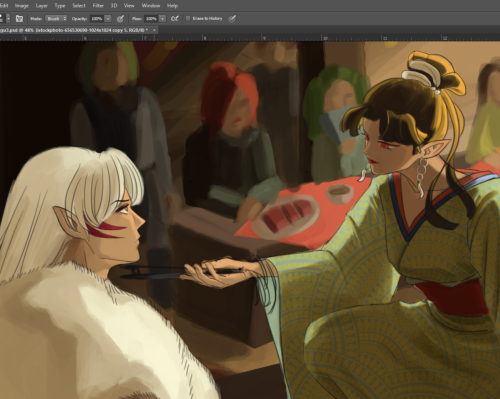Open the Edit menu

4,6
